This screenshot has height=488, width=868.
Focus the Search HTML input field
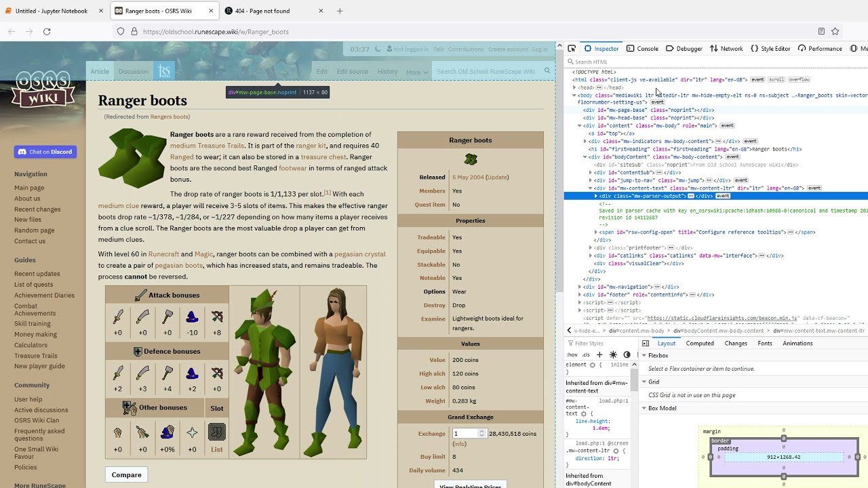point(715,62)
